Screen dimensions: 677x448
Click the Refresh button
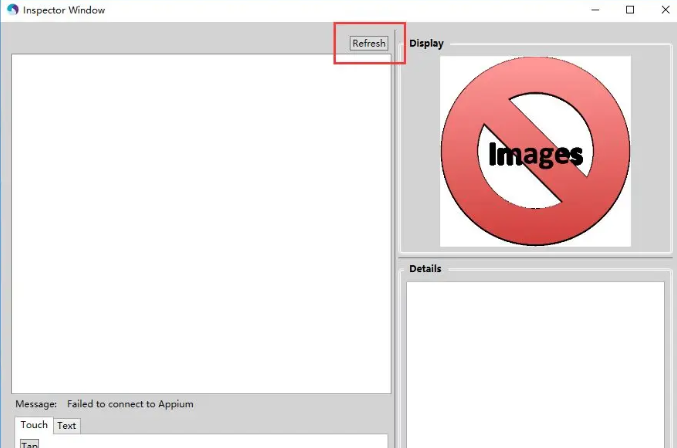coord(369,44)
